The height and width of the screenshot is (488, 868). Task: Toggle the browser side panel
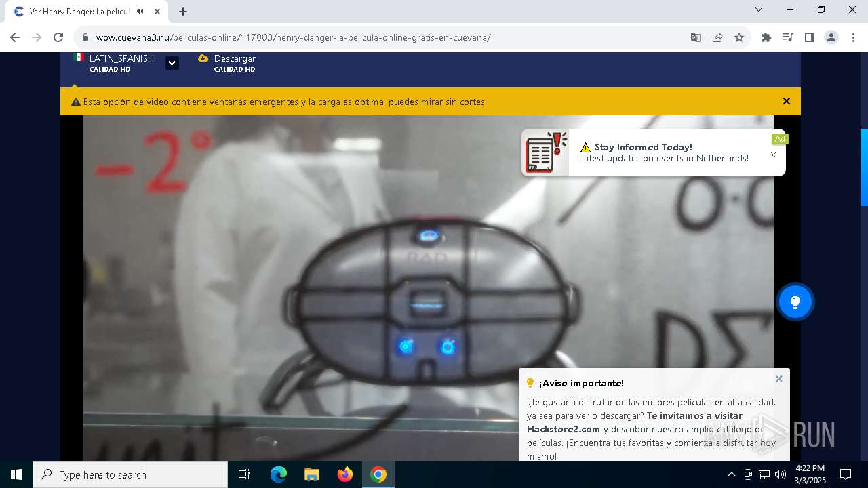[x=810, y=37]
